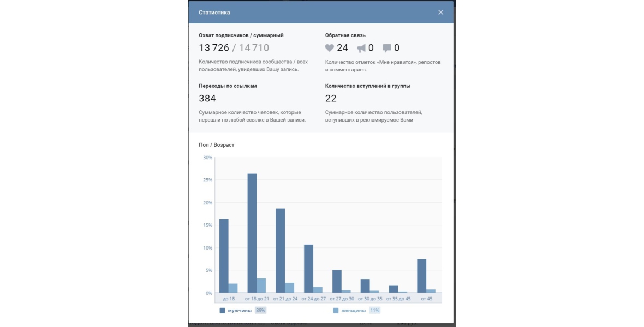Click the Охват подписчиков / суммарный heading
The image size is (644, 327).
point(241,35)
